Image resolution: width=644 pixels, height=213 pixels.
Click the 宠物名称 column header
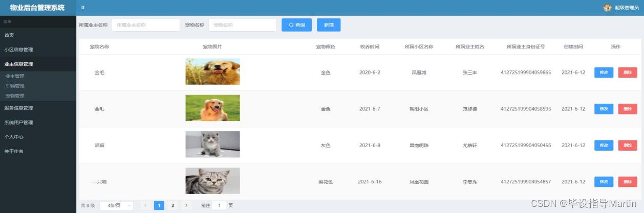(99, 46)
